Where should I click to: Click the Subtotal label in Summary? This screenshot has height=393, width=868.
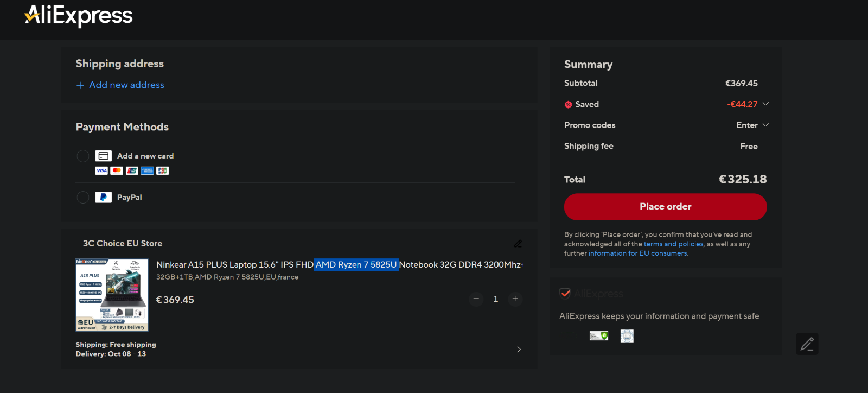point(581,83)
